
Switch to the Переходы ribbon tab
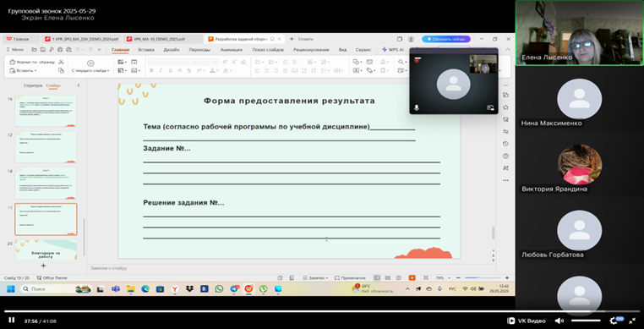[199, 50]
